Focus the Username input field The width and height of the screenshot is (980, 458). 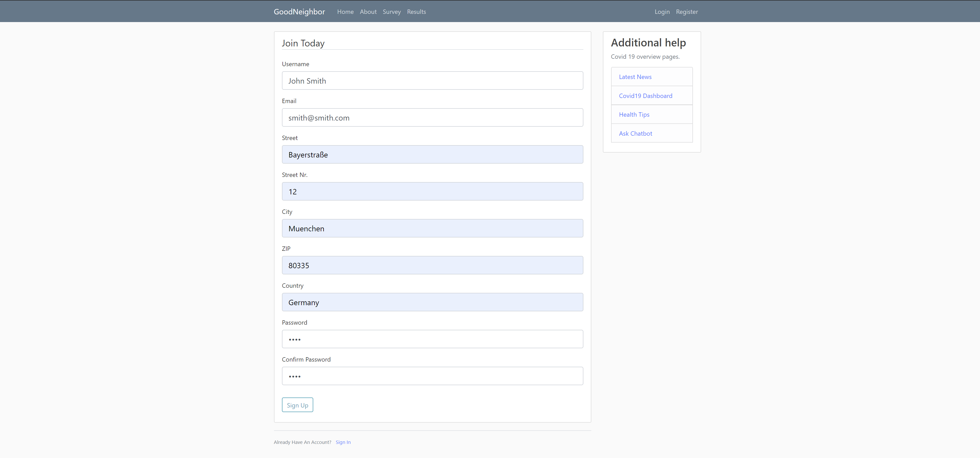coord(432,81)
